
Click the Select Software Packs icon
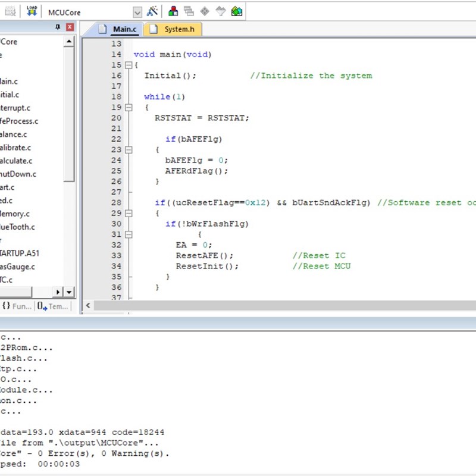[221, 11]
